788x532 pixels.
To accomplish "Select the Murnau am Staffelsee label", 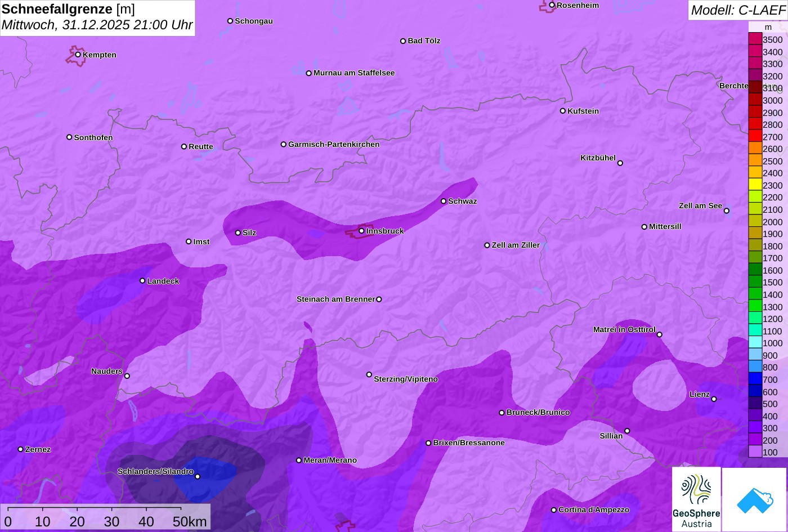I will 354,73.
